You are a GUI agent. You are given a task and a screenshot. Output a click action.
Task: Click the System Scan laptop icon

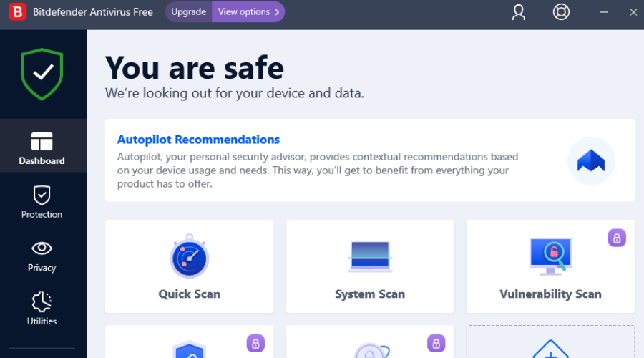(x=370, y=257)
